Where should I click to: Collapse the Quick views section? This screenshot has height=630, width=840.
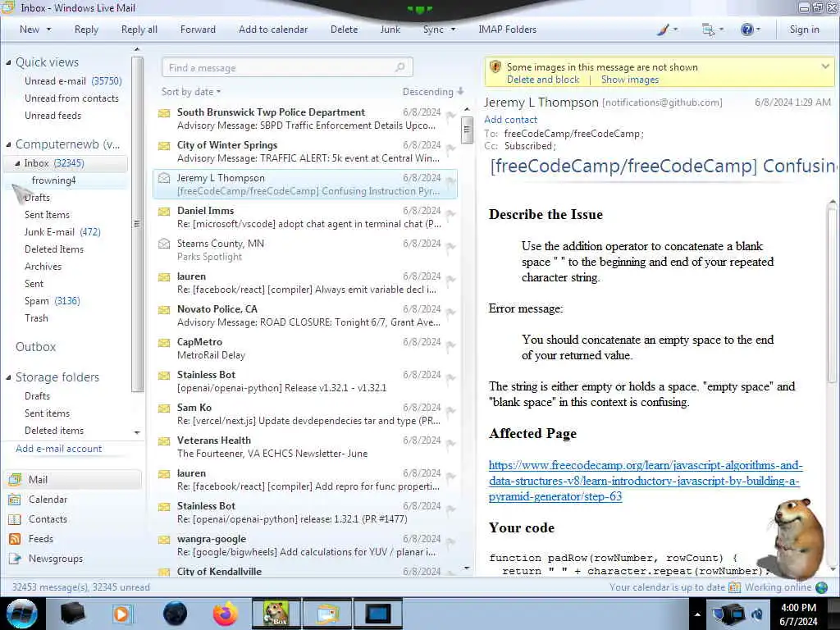coord(8,62)
